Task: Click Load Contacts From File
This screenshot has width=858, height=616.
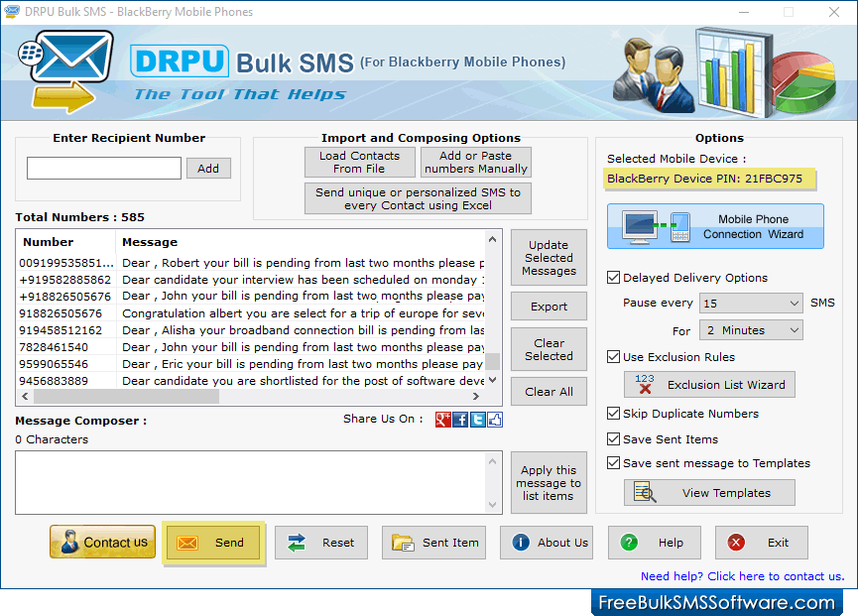Action: (359, 162)
